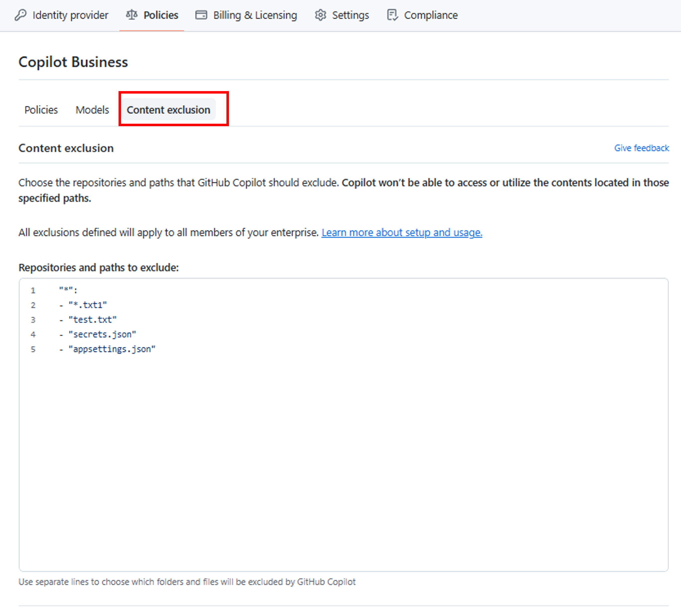
Task: Click the Give feedback link
Action: 641,148
